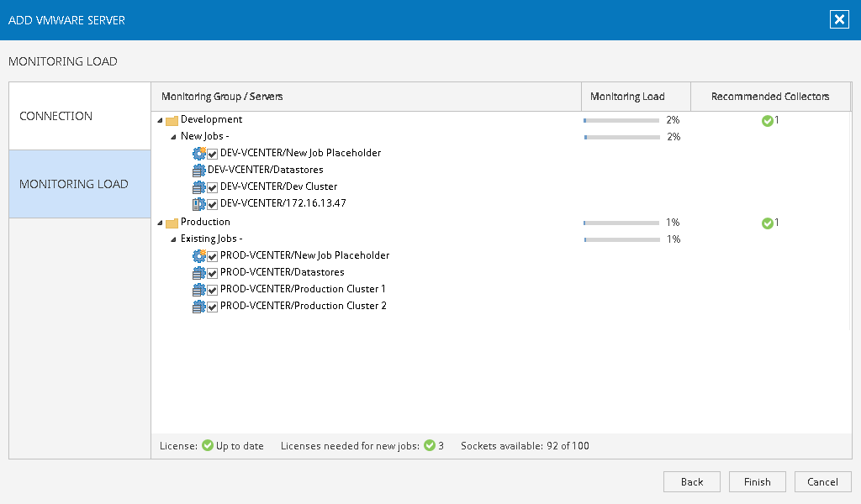
Task: Click the PROD-VCENTER New Job Placeholder gear icon
Action: 199,255
